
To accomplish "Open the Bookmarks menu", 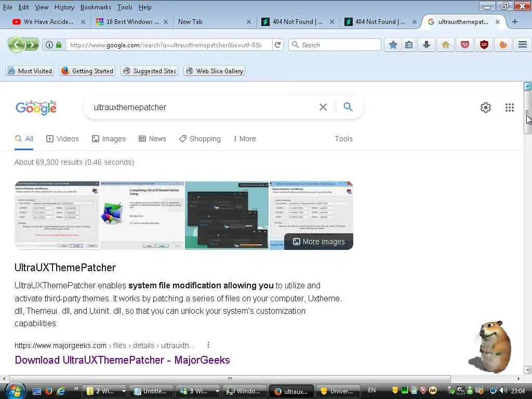I will tap(96, 7).
